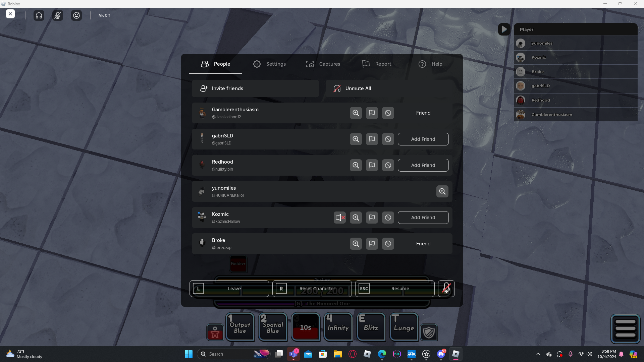Click the headphones voice icon in top bar
The image size is (644, 362).
click(39, 15)
